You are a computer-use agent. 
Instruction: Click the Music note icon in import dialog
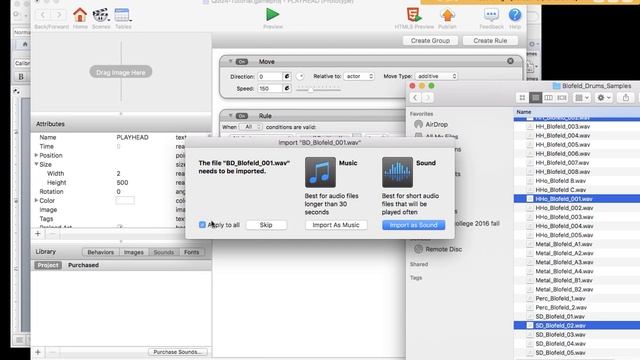pyautogui.click(x=320, y=172)
